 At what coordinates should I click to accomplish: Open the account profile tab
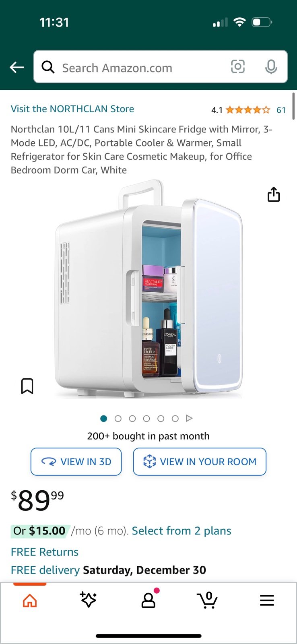(x=148, y=600)
